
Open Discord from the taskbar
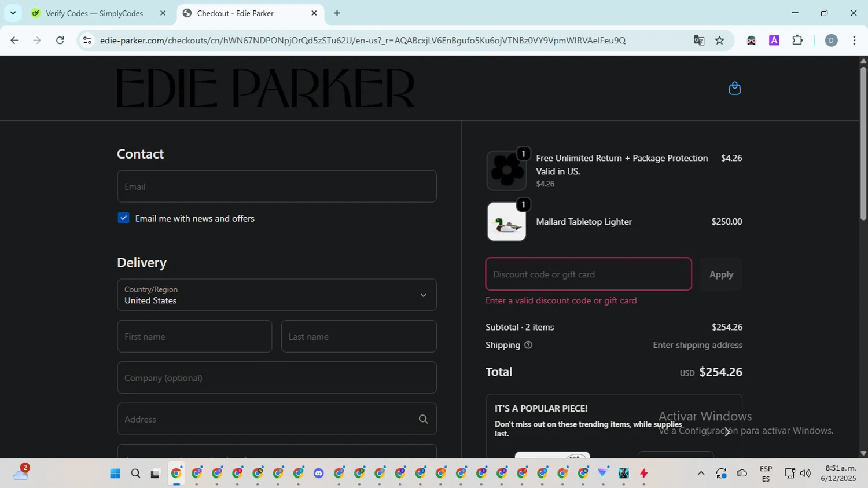pos(319,474)
